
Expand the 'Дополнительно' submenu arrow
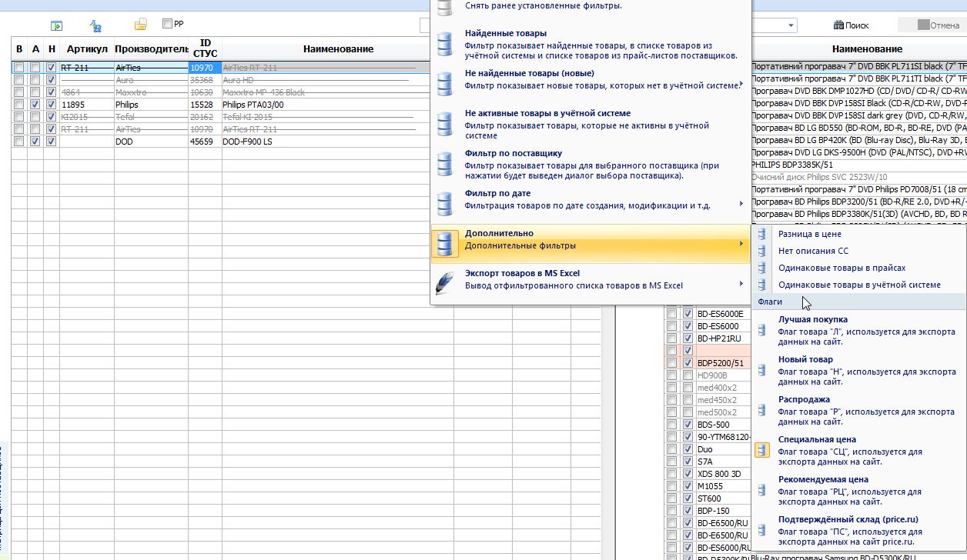[x=741, y=244]
